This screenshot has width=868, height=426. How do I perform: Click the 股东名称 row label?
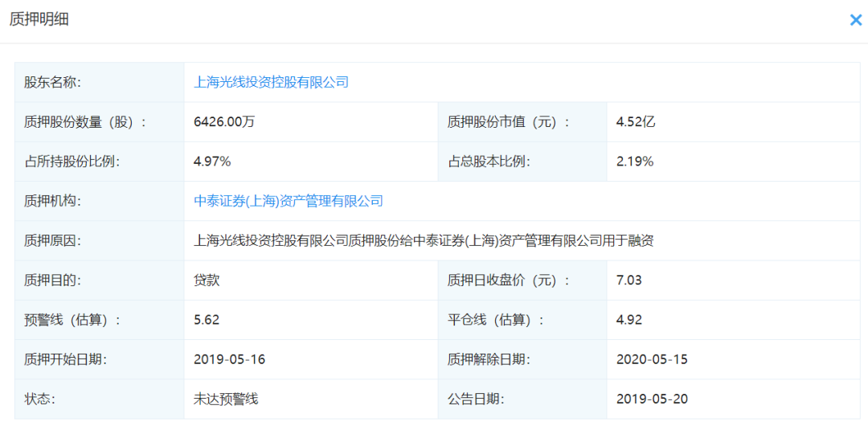(53, 82)
